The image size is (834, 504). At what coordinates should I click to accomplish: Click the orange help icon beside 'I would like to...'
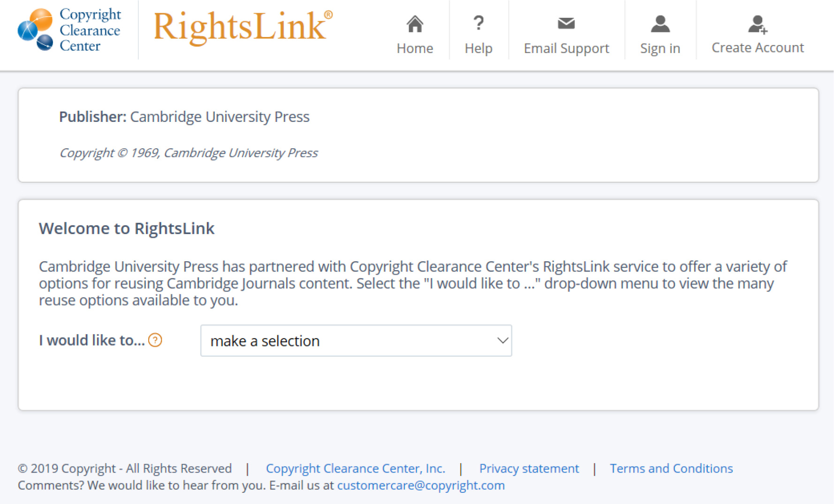[x=155, y=340]
